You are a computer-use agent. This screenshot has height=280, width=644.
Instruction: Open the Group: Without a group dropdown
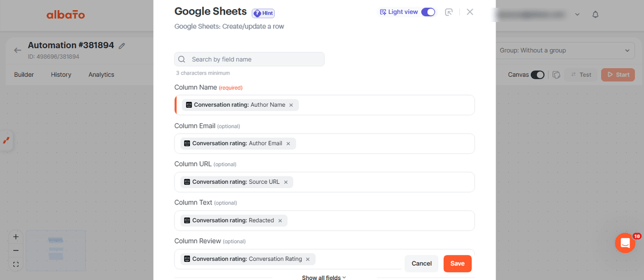(565, 50)
